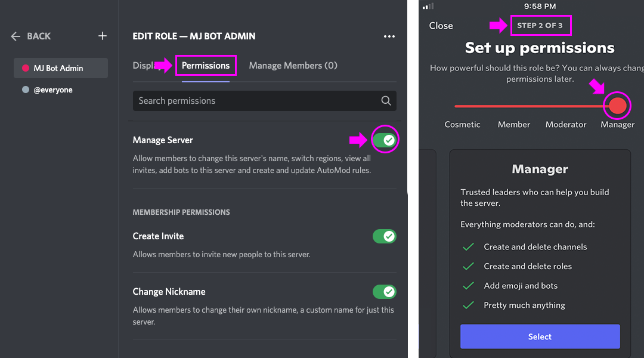Click the Search permissions input field
This screenshot has height=358, width=644.
click(x=256, y=101)
